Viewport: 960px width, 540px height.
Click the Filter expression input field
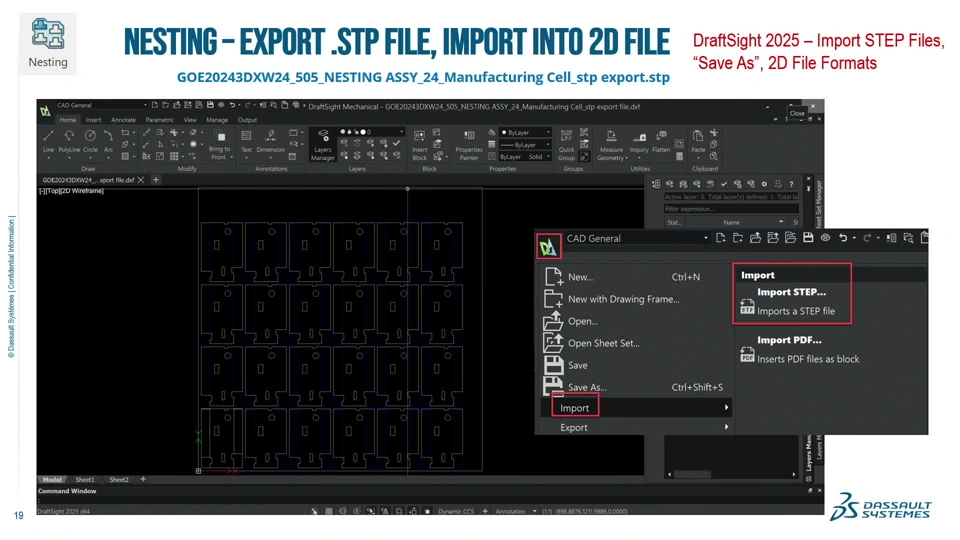[731, 209]
